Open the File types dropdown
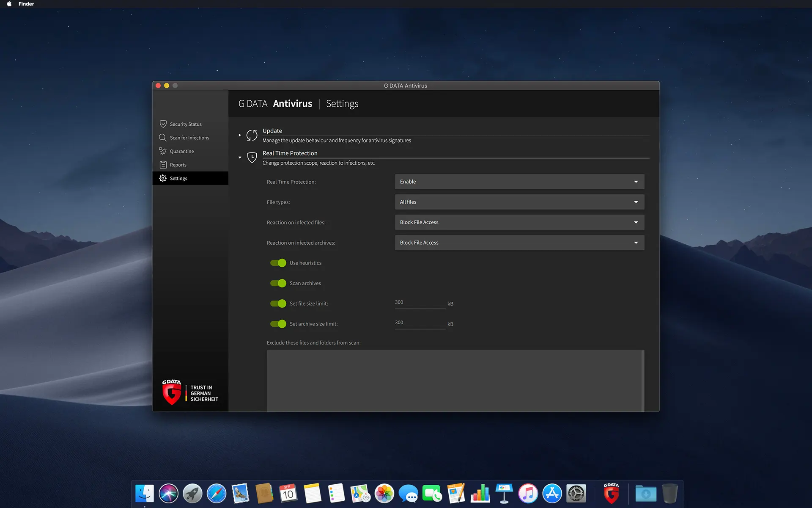 tap(519, 202)
